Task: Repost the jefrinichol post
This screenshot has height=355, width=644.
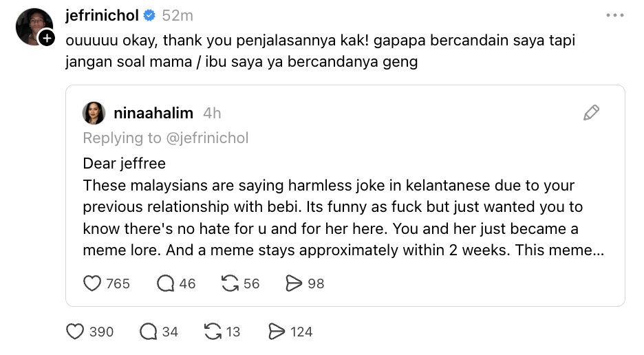Action: tap(213, 332)
